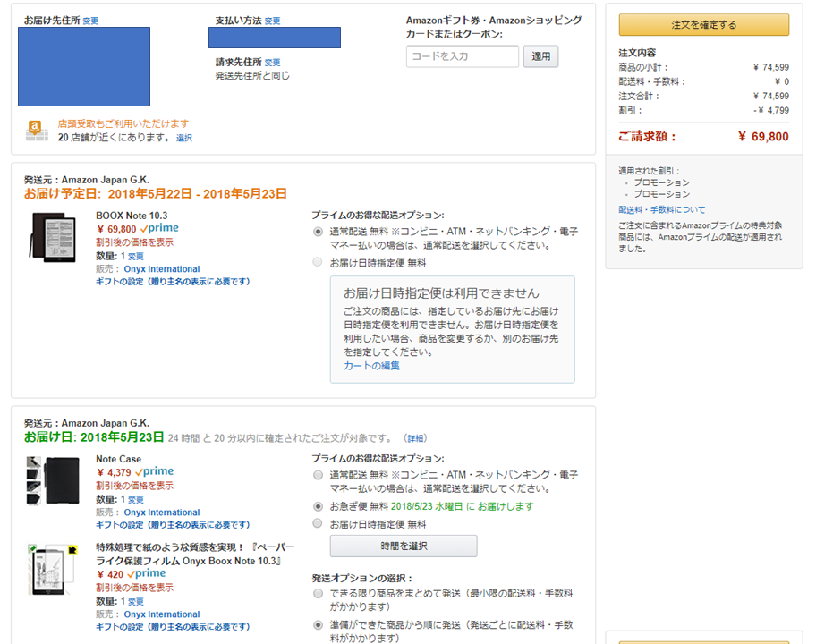Viewport: 816px width, 644px height.
Task: Click the ご請求額 total ¥ 69,800
Action: pyautogui.click(x=763, y=137)
